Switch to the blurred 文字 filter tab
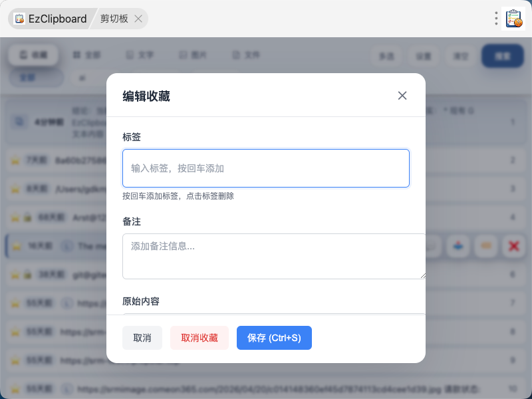532x399 pixels. click(140, 55)
